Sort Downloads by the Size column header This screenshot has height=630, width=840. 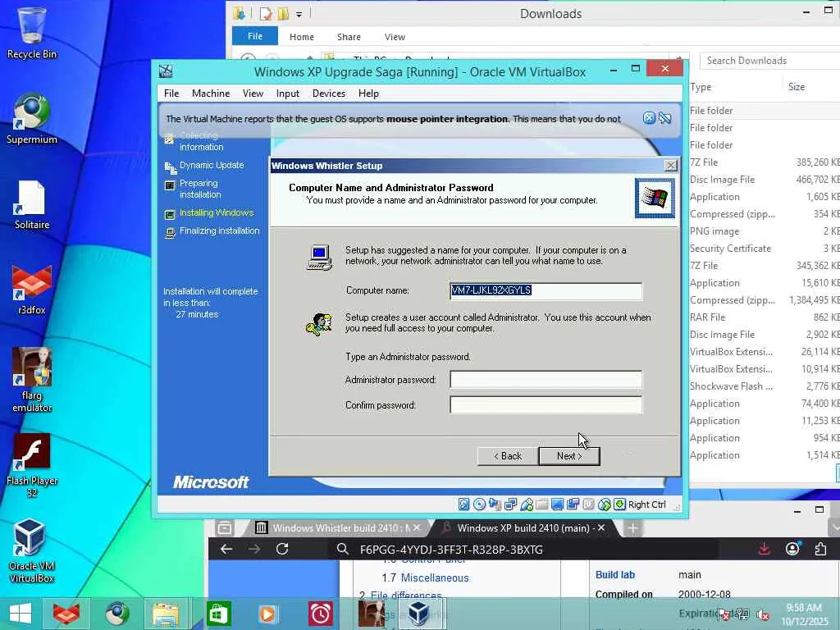tap(796, 87)
